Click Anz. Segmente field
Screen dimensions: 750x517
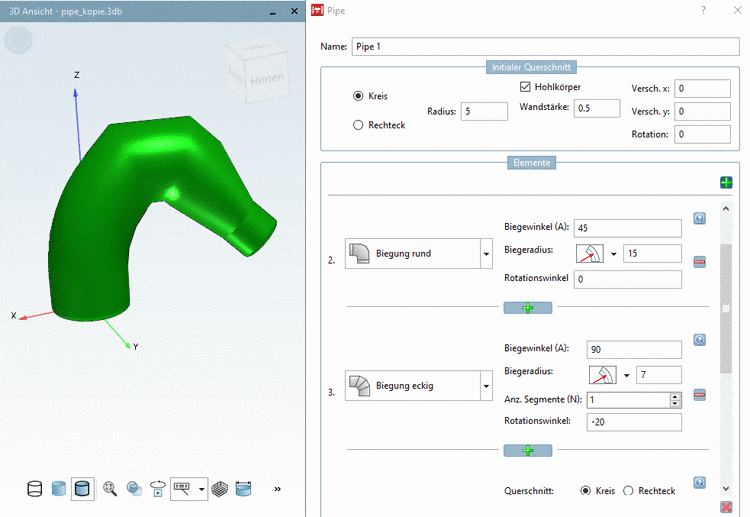pyautogui.click(x=628, y=400)
